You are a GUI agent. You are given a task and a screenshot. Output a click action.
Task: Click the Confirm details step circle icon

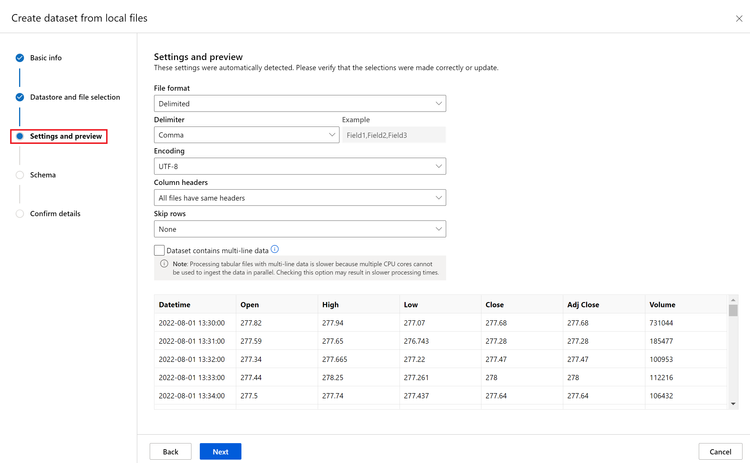pos(20,214)
